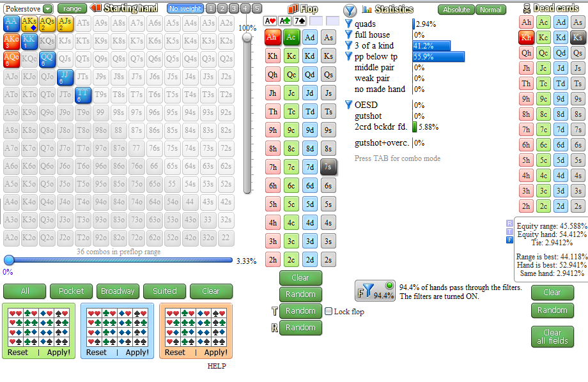Adjust the vertical 100% range slider handle
This screenshot has width=588, height=382.
[x=247, y=37]
